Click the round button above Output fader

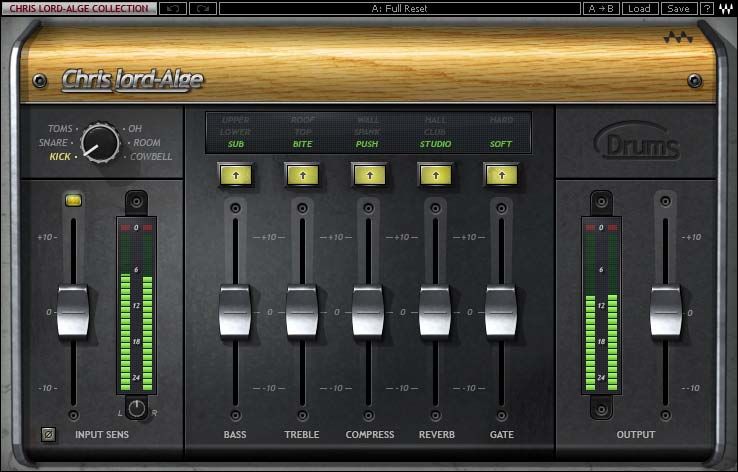pyautogui.click(x=666, y=201)
